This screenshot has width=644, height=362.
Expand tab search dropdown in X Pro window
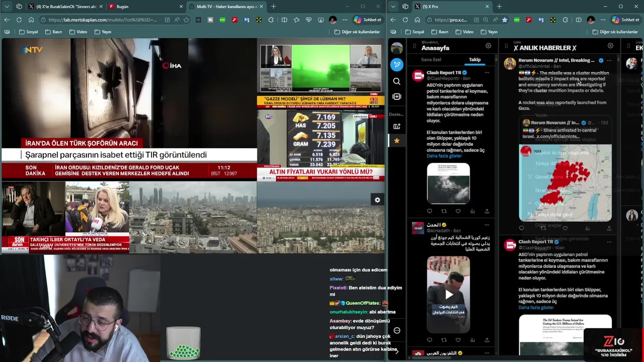pyautogui.click(x=393, y=7)
